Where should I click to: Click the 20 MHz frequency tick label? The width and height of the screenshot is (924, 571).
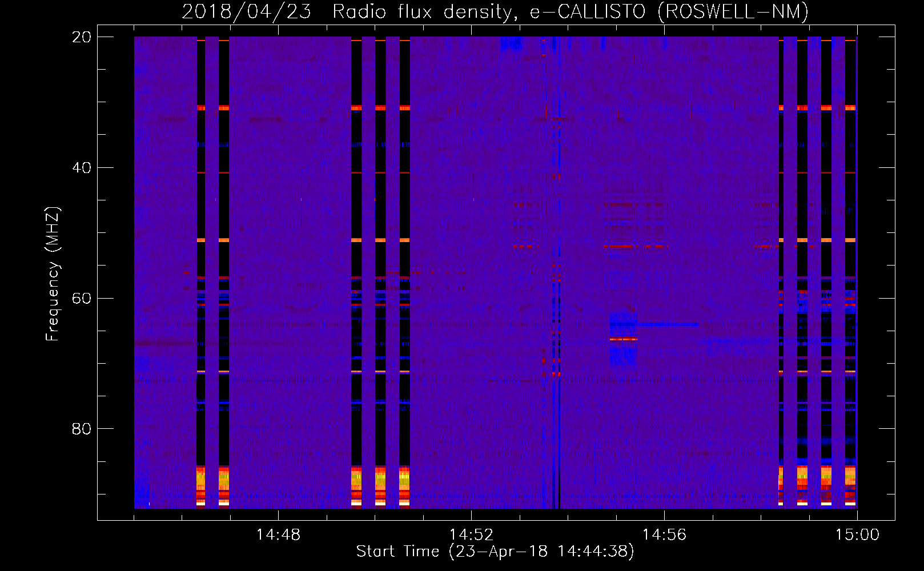(x=82, y=37)
